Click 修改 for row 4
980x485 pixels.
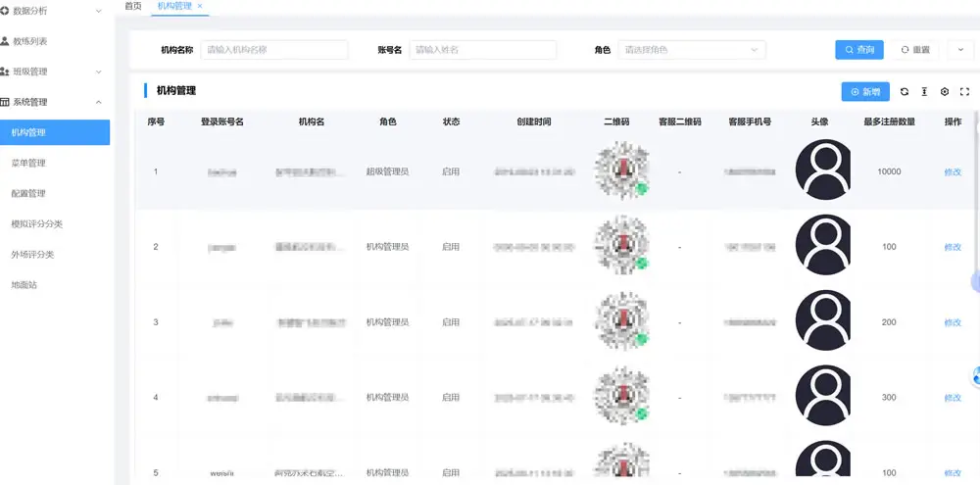pyautogui.click(x=953, y=398)
